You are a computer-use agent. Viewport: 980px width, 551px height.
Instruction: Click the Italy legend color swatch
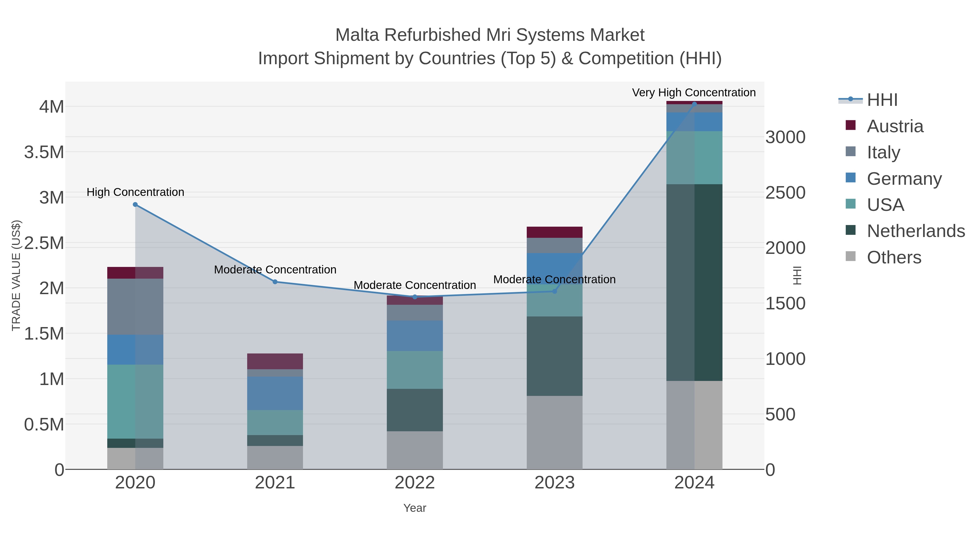[x=850, y=151]
